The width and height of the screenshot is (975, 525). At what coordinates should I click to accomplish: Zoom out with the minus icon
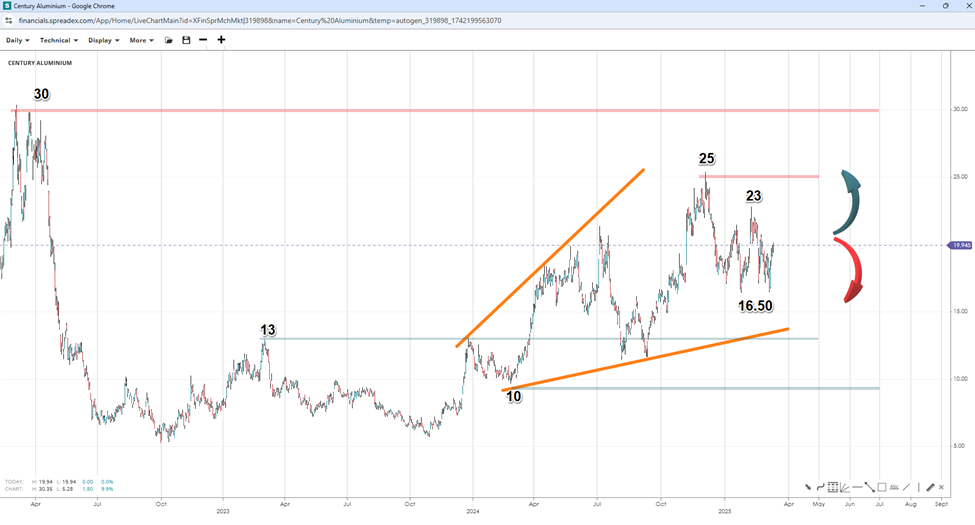(203, 40)
